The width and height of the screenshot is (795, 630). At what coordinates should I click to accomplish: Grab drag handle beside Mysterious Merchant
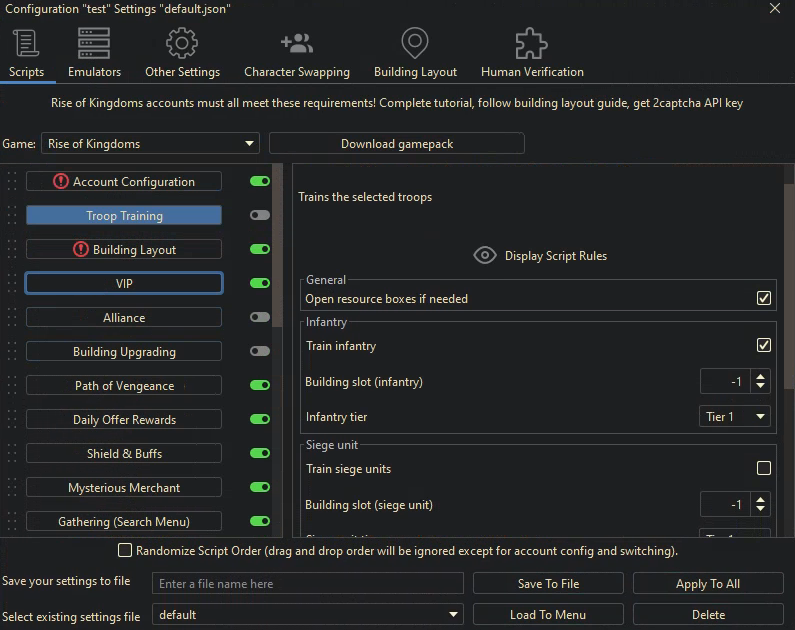12,487
